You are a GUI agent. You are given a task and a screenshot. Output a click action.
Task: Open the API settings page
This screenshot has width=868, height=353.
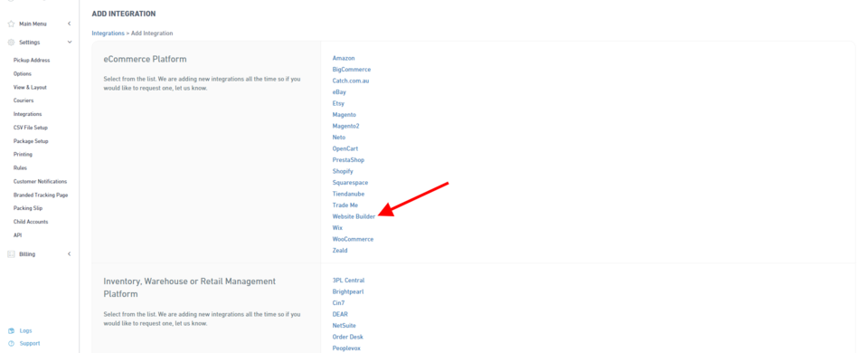pyautogui.click(x=17, y=235)
